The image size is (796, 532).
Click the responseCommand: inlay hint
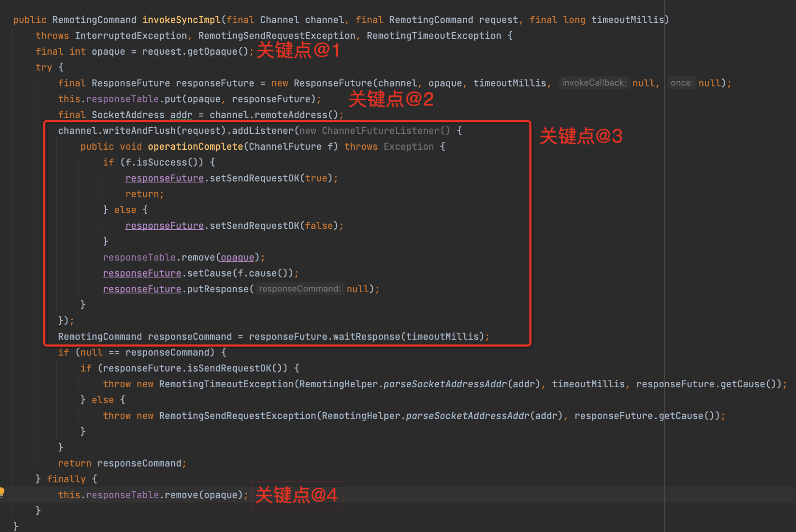[299, 289]
